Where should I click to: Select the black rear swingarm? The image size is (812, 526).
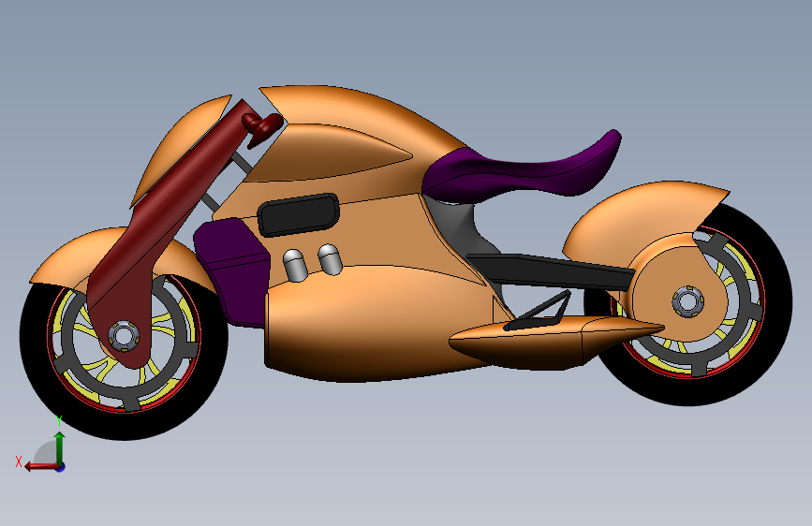552,271
